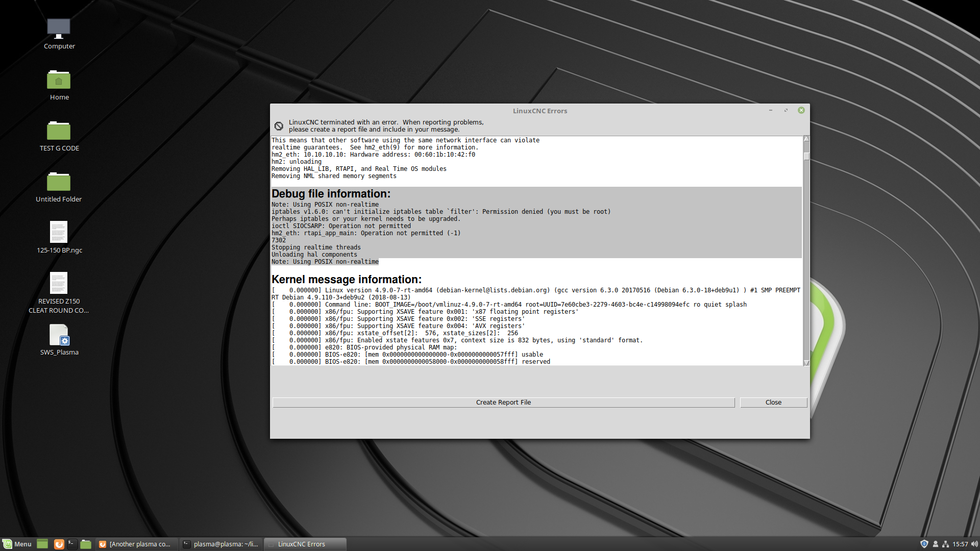Select the REVISED Z150 CLEAT ROUND file
Viewport: 980px width, 551px height.
(59, 293)
